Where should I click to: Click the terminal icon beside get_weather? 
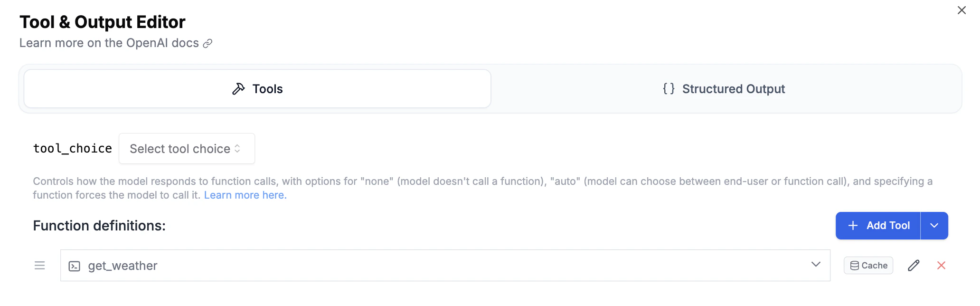tap(74, 266)
